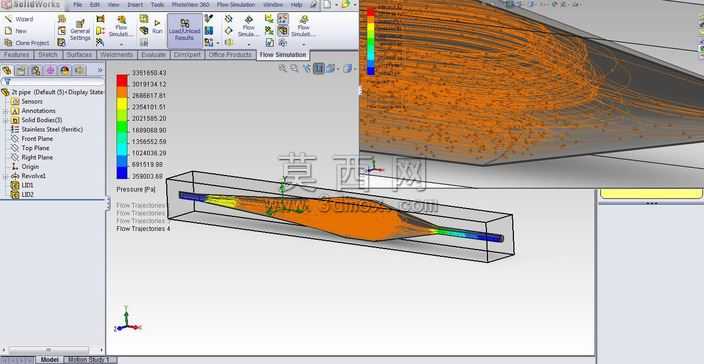Click the View Orientation icon in viewport
Screen dimensions: 704x364
[x=330, y=68]
